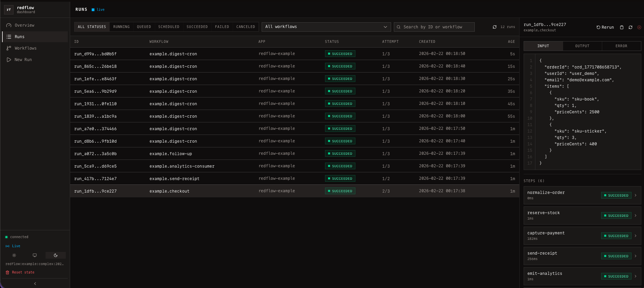
Task: Open the Overview page in the sidebar
Action: tap(35, 25)
